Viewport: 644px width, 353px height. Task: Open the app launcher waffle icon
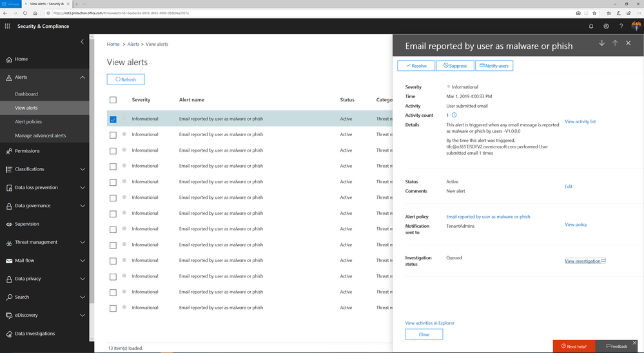(x=7, y=26)
